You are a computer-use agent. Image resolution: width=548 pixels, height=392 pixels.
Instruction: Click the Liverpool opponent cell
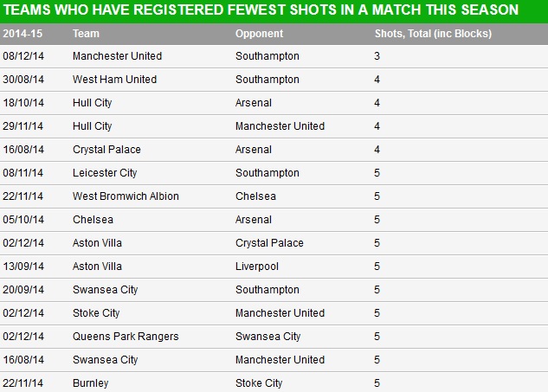(257, 267)
